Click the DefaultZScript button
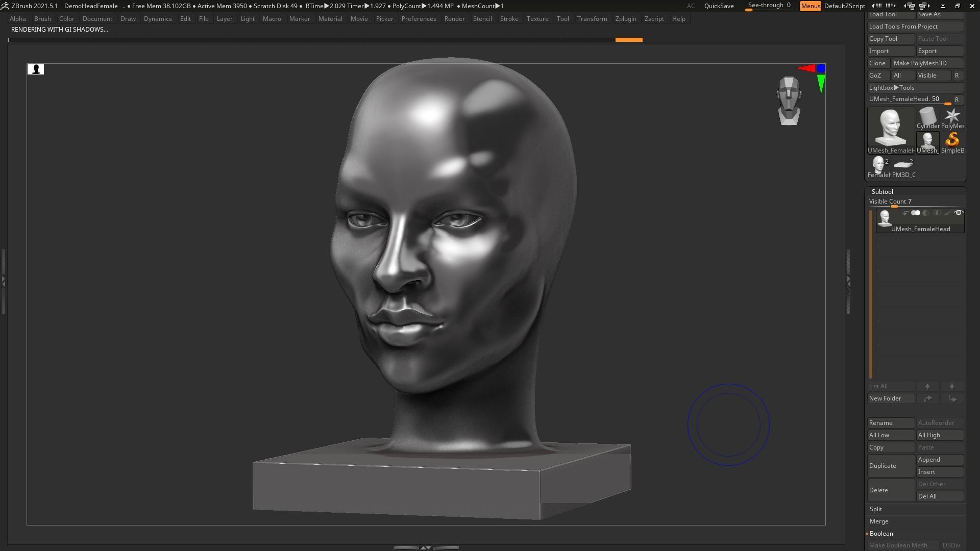This screenshot has width=980, height=551. 845,6
